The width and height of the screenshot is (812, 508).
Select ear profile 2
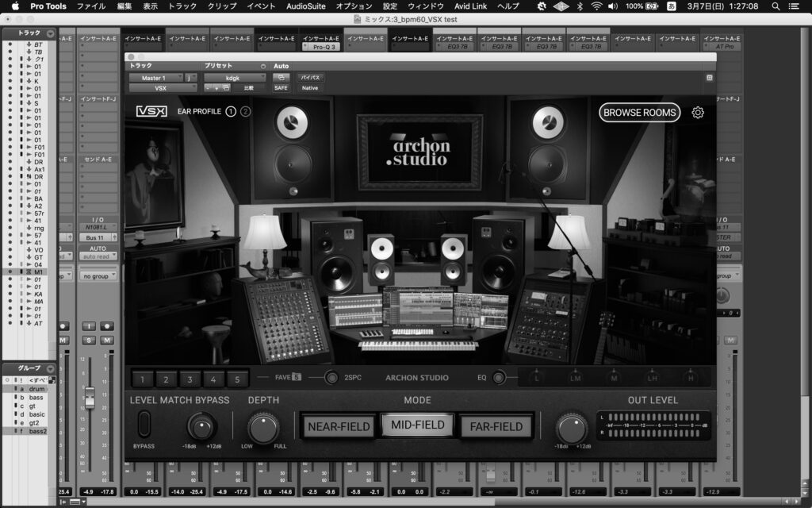click(246, 111)
